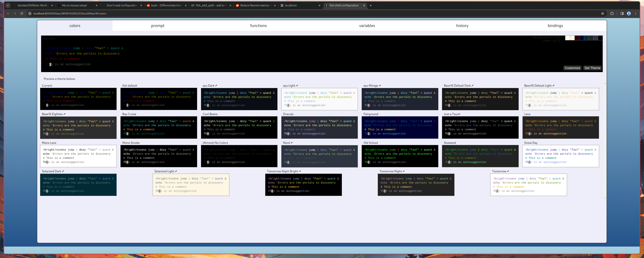Open the tab search chevron dropdown
This screenshot has width=644, height=258.
pos(8,5)
